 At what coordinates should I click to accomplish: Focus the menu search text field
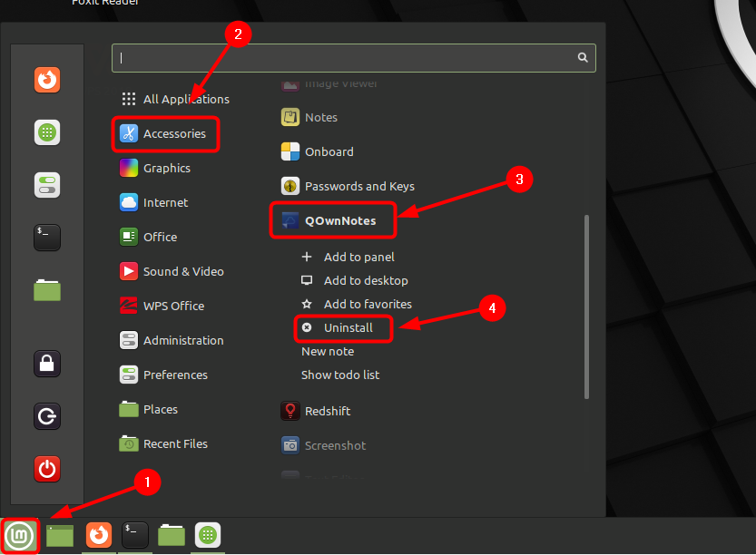click(354, 58)
